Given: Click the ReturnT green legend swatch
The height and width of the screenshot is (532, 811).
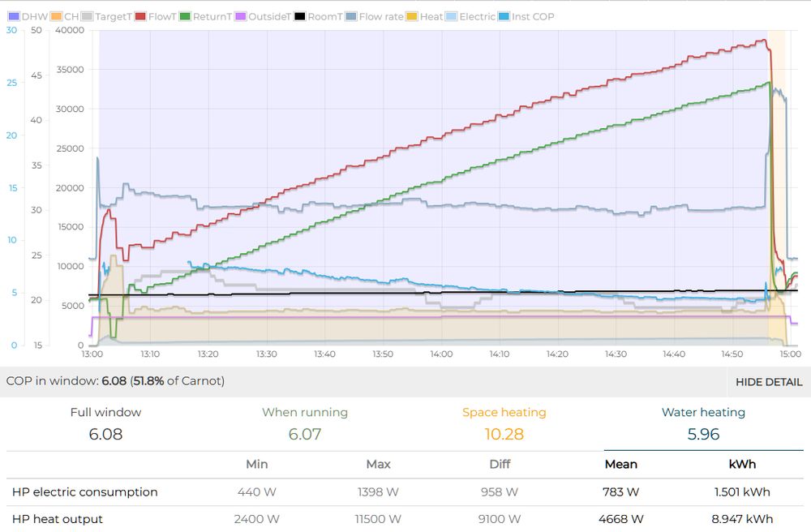Looking at the screenshot, I should [185, 16].
